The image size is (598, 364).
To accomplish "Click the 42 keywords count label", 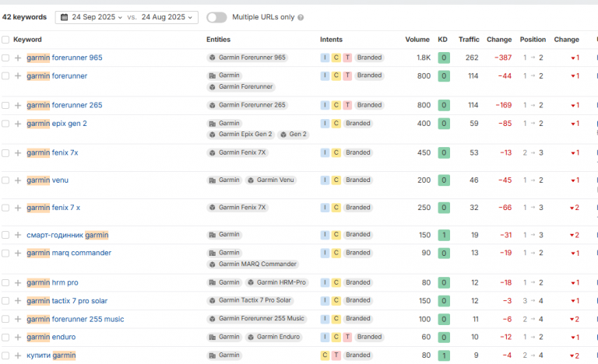I will point(24,17).
